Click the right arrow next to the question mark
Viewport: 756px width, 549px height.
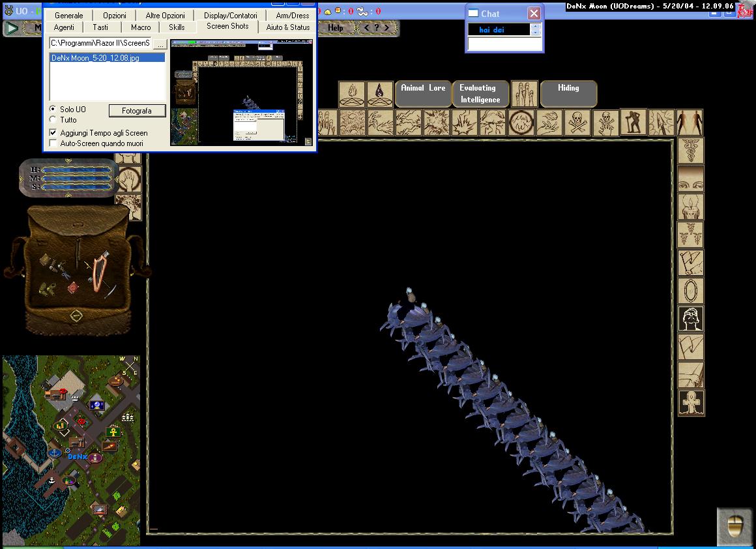[386, 27]
